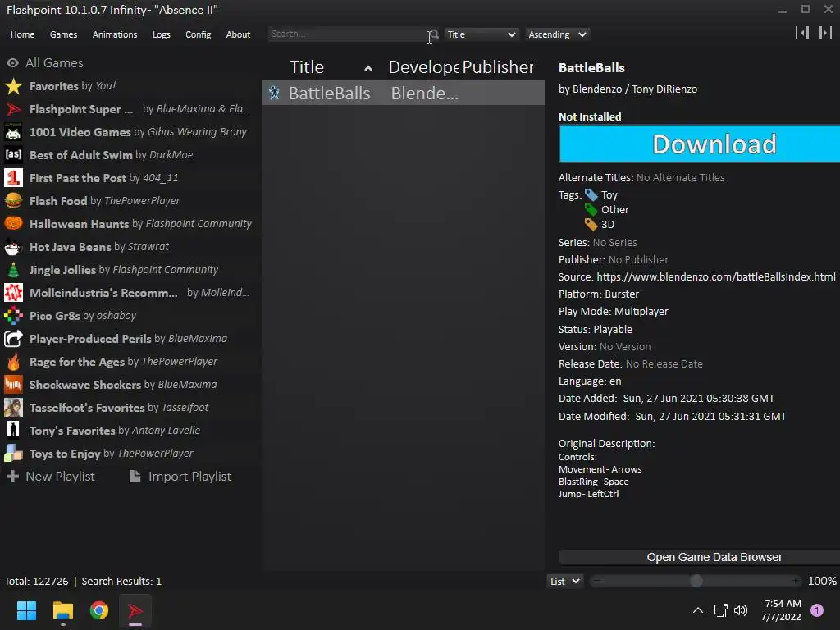Click the Flashpoint taskbar icon
Image resolution: width=840 pixels, height=630 pixels.
click(x=135, y=610)
